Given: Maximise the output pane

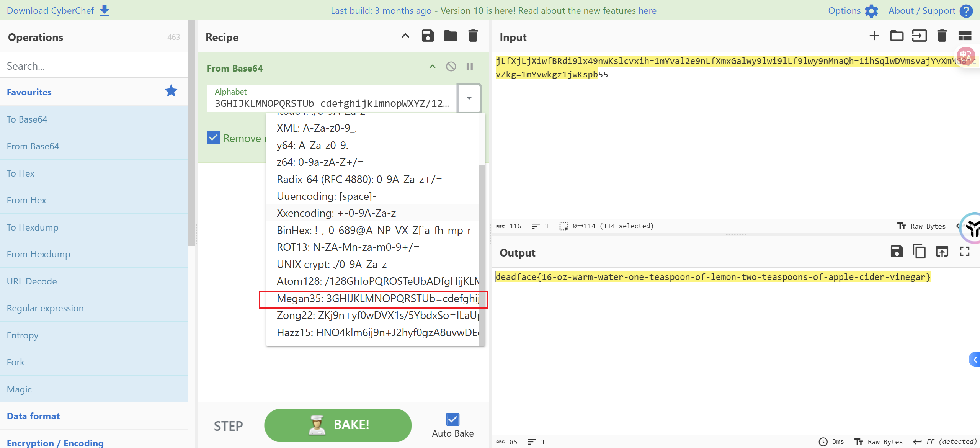Looking at the screenshot, I should point(964,252).
